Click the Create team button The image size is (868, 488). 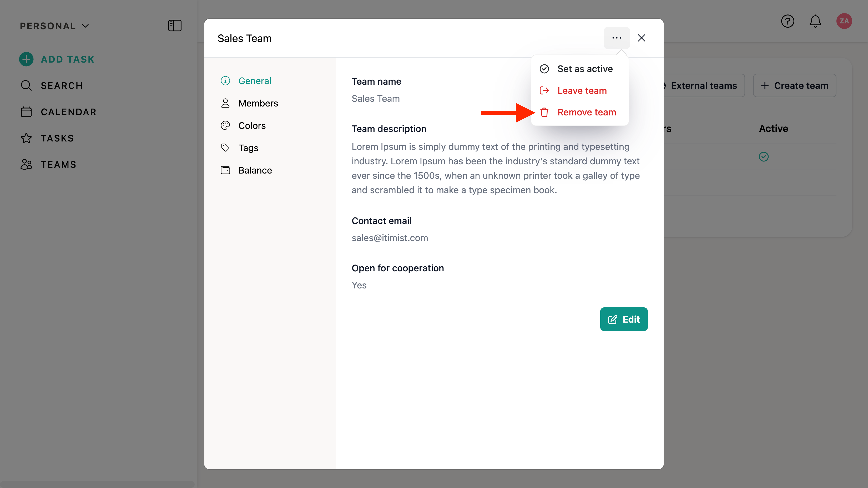[x=794, y=85]
